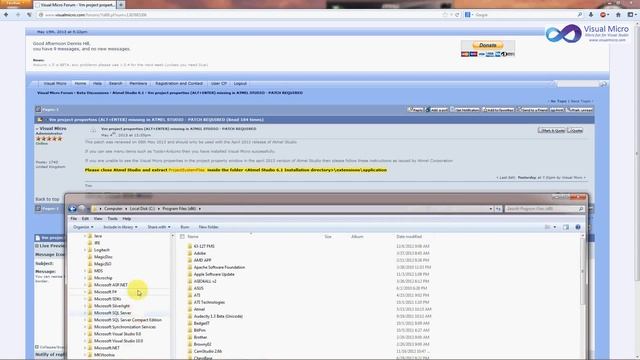Select Microsoft Silverlight in folder tree
Viewport: 640px width, 360px height.
click(x=111, y=306)
